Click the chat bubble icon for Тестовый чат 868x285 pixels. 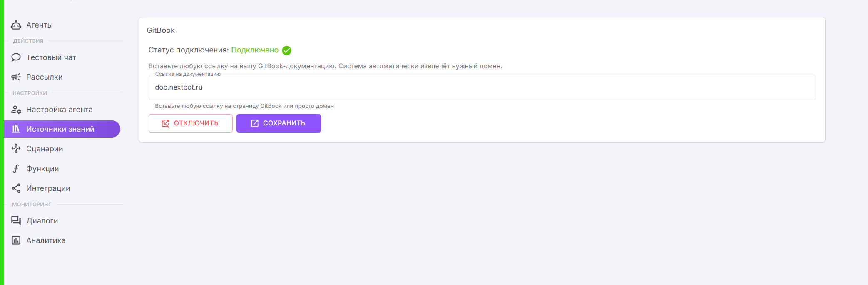pyautogui.click(x=16, y=57)
